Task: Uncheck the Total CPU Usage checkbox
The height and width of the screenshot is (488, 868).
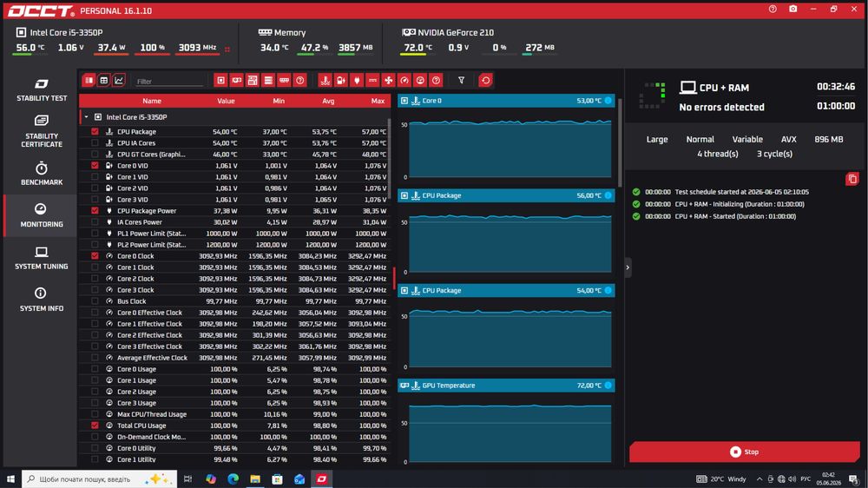Action: 95,425
